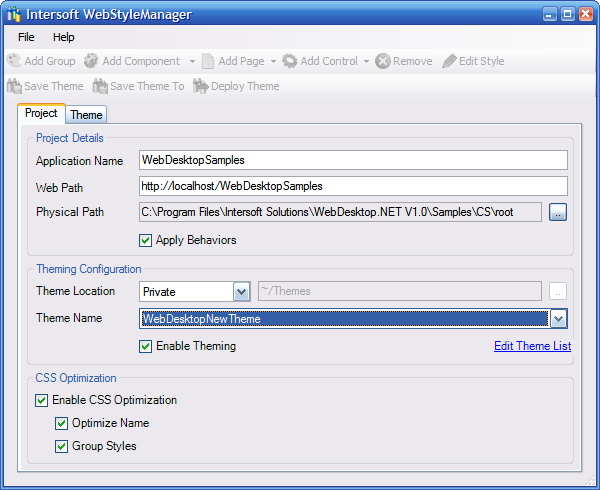600x490 pixels.
Task: Switch to the Theme tab
Action: point(86,115)
